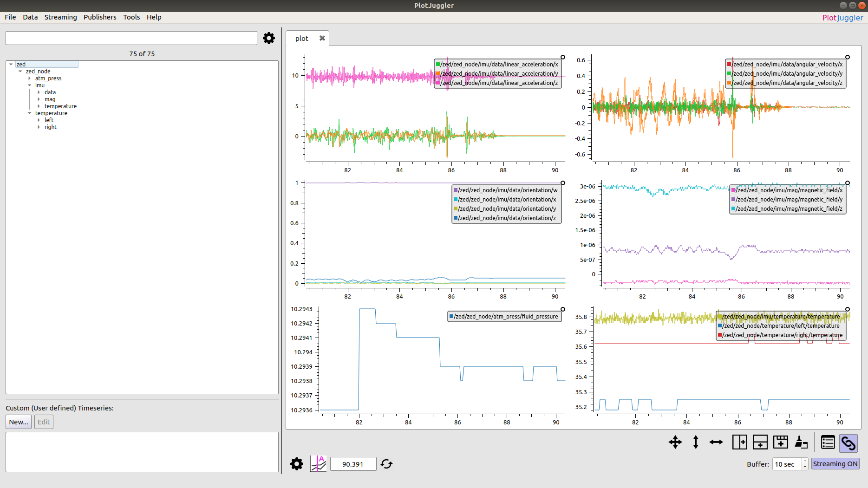Open the Tools menu

tap(131, 17)
